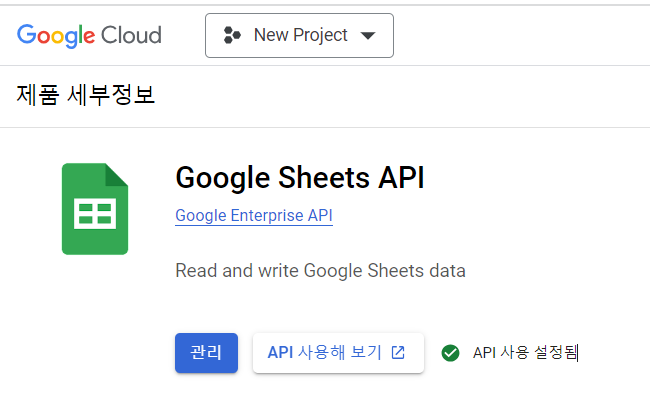
Task: Click the '제품 세부정보' page heading
Action: coord(85,95)
